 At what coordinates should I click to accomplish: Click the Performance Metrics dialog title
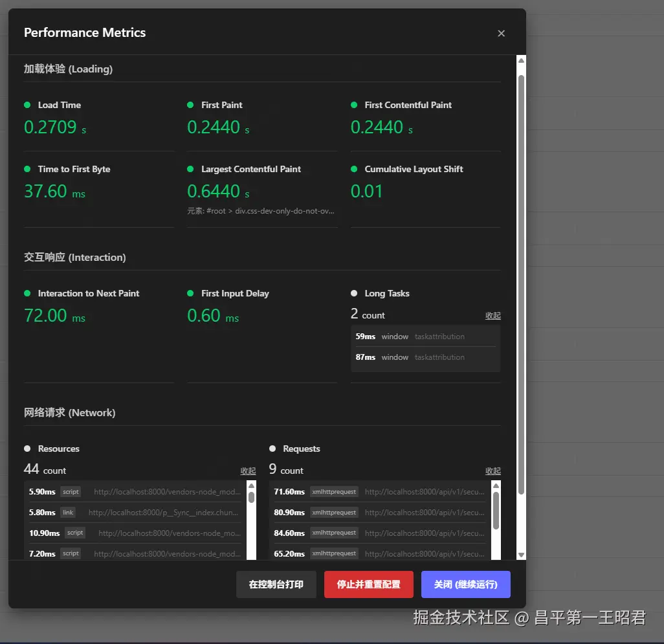[x=85, y=32]
